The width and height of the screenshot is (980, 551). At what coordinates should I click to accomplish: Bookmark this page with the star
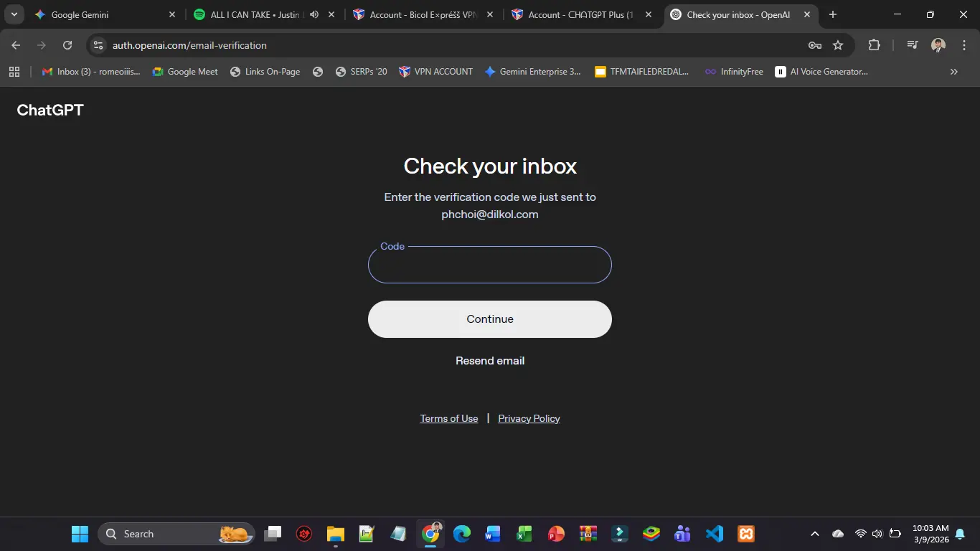point(838,45)
